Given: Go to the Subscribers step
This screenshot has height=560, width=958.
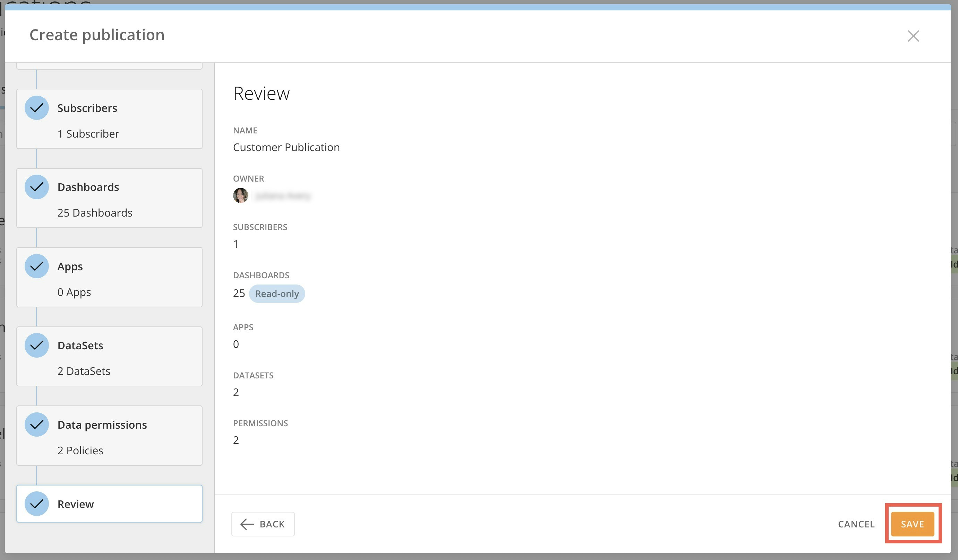Looking at the screenshot, I should [x=110, y=119].
